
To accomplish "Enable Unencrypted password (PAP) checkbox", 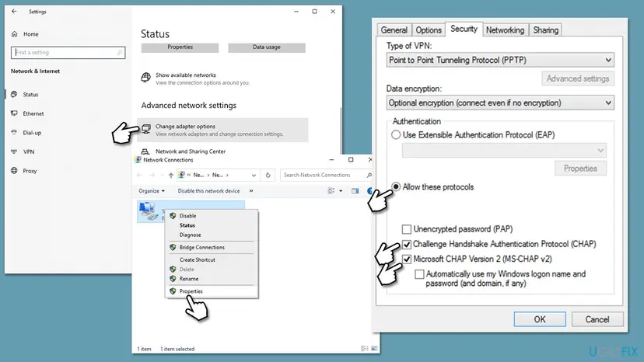I will click(407, 229).
